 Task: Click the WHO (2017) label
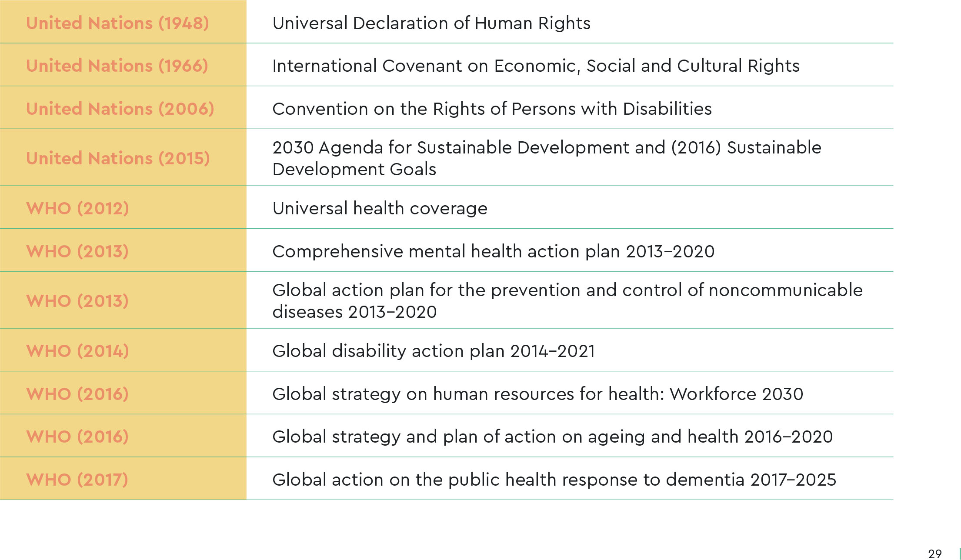[77, 480]
